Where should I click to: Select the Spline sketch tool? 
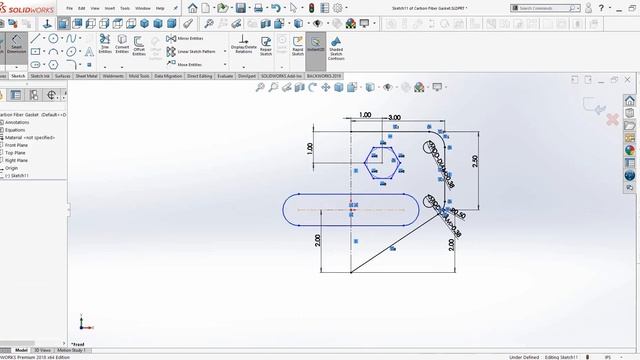(x=71, y=39)
